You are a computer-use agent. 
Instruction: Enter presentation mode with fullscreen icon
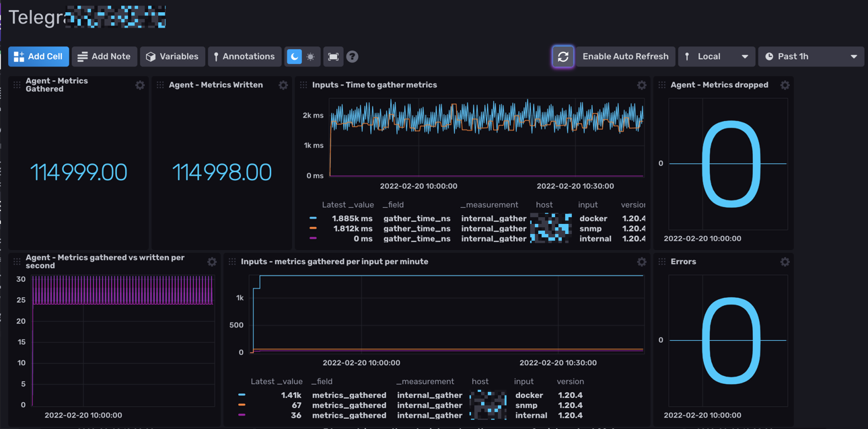coord(333,56)
